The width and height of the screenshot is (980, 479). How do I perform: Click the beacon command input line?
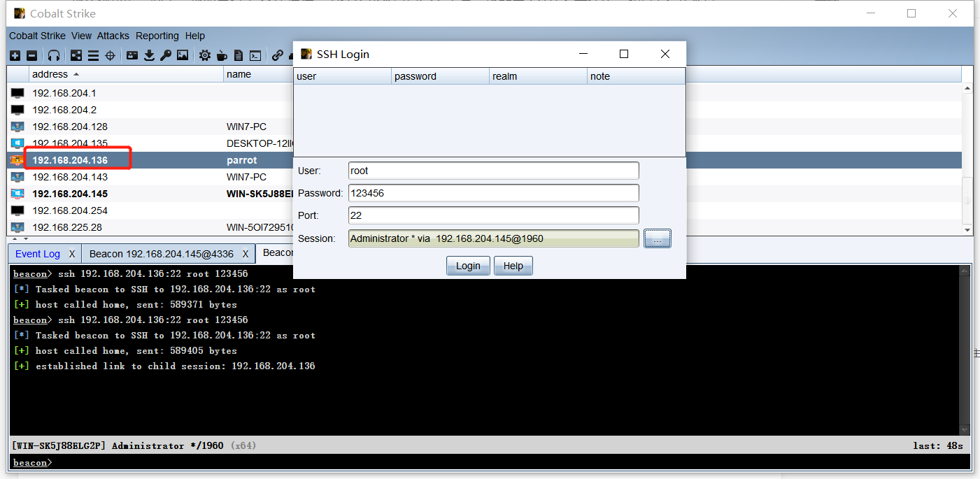[x=490, y=462]
